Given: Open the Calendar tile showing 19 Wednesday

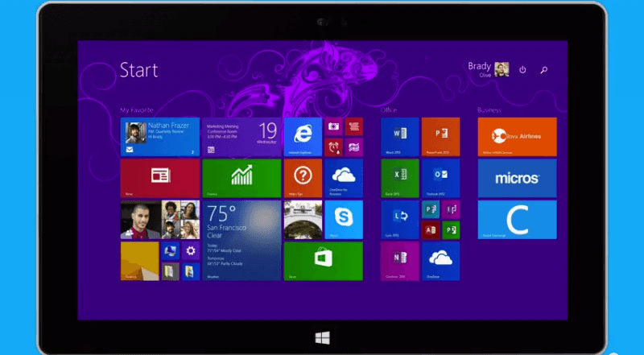Looking at the screenshot, I should click(242, 137).
